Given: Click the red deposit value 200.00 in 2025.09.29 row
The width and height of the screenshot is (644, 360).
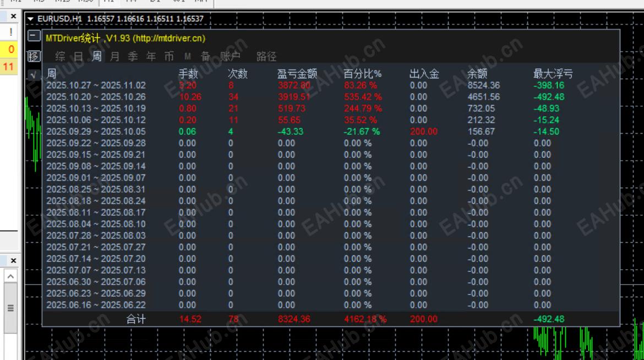Looking at the screenshot, I should [424, 132].
